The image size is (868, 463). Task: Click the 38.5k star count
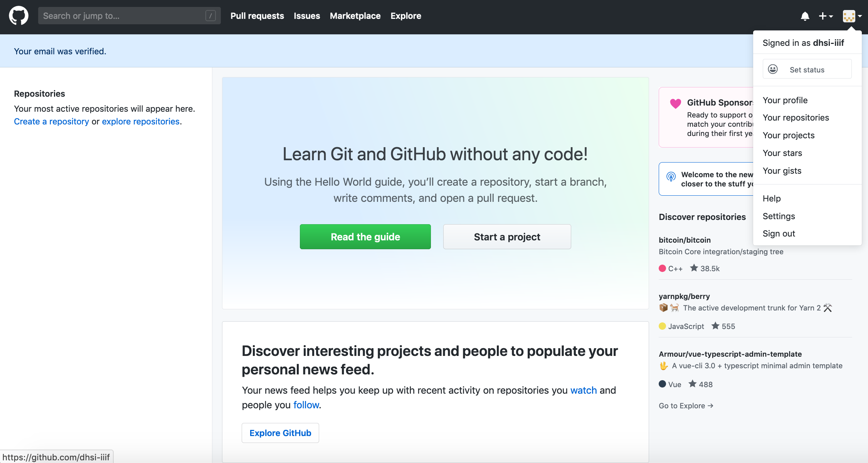pyautogui.click(x=710, y=268)
